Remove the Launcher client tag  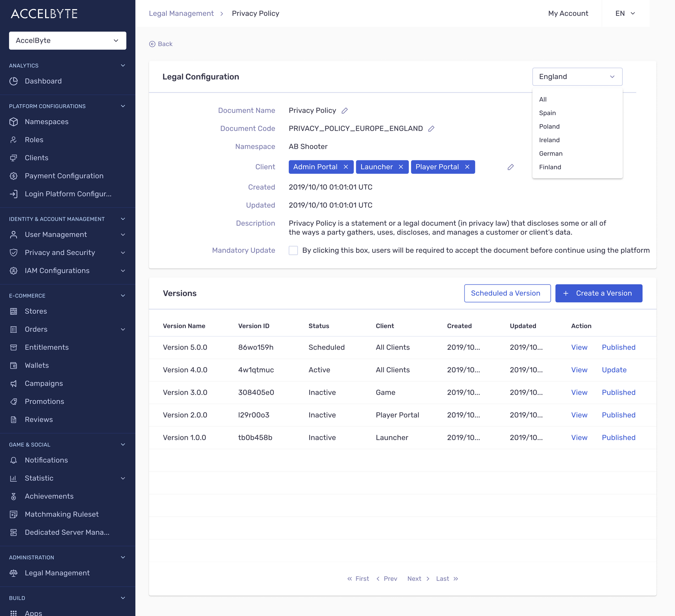coord(401,167)
